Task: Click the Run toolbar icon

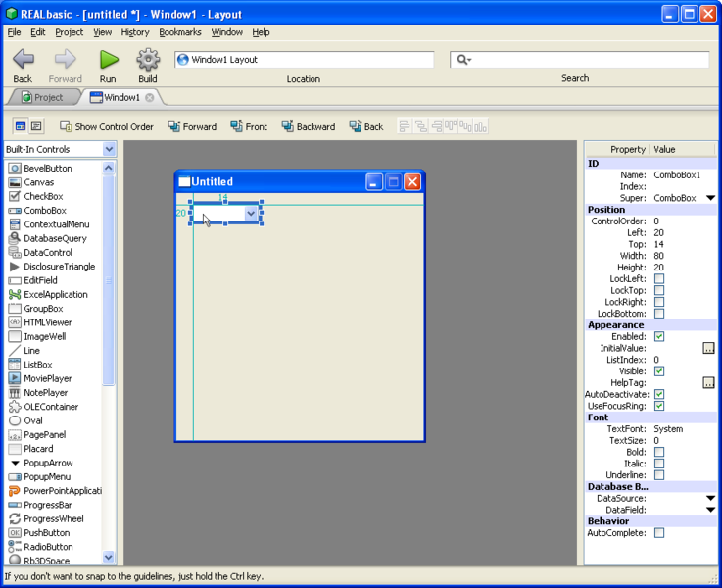Action: (x=108, y=60)
